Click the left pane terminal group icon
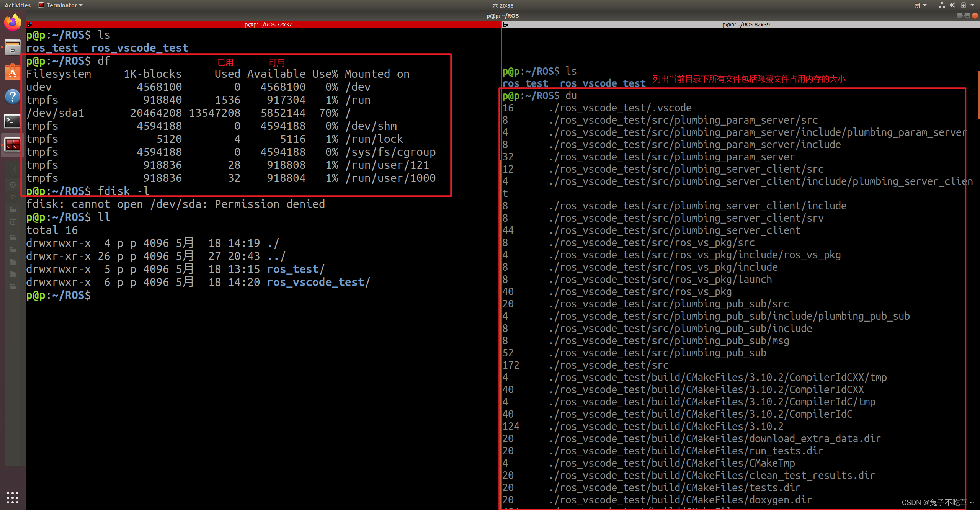Viewport: 980px width, 510px height. coord(29,24)
